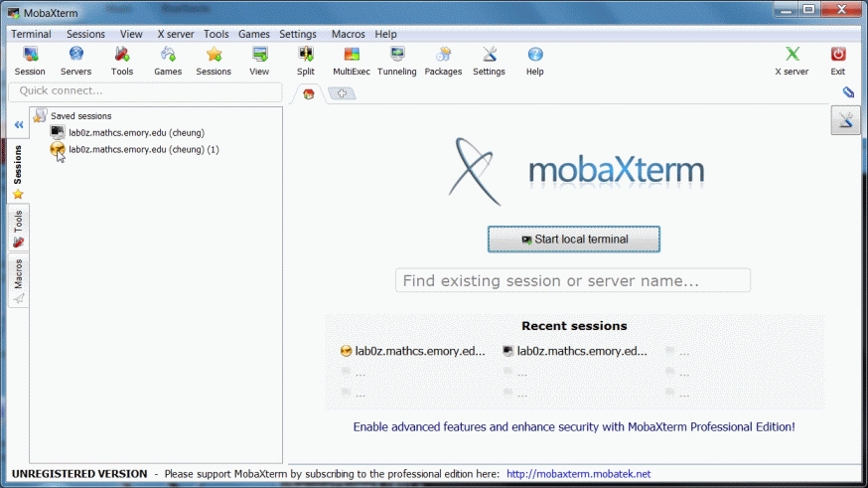Open the Tools toolbar icon
This screenshot has height=488, width=868.
122,61
